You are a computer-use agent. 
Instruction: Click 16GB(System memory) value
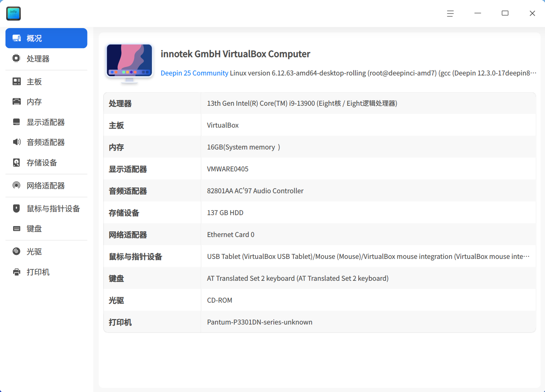pos(244,147)
